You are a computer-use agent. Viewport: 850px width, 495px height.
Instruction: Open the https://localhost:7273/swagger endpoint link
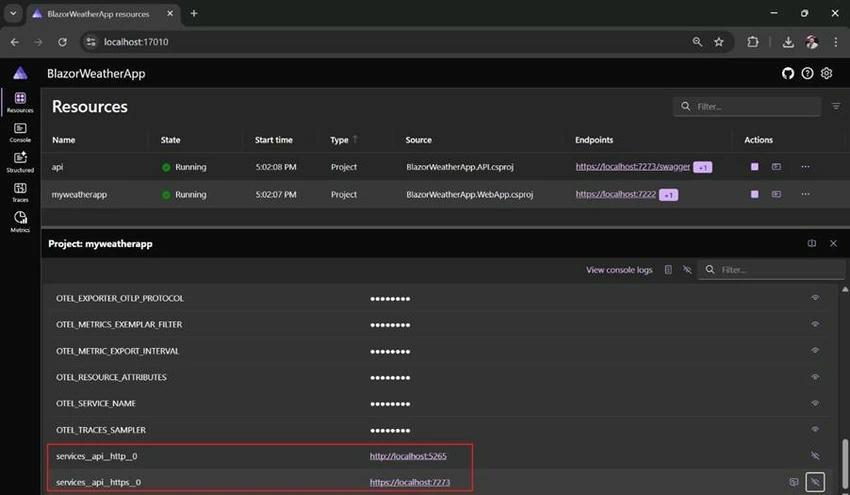633,166
